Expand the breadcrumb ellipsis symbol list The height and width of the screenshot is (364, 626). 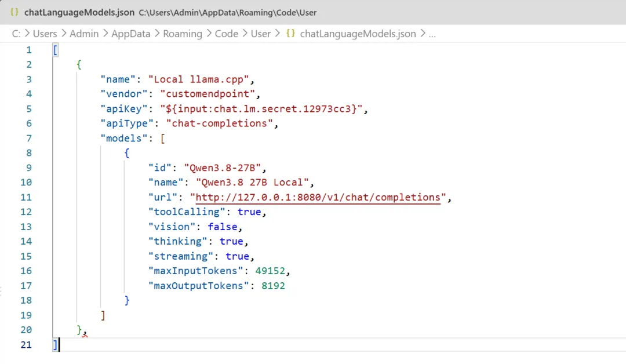pyautogui.click(x=432, y=34)
